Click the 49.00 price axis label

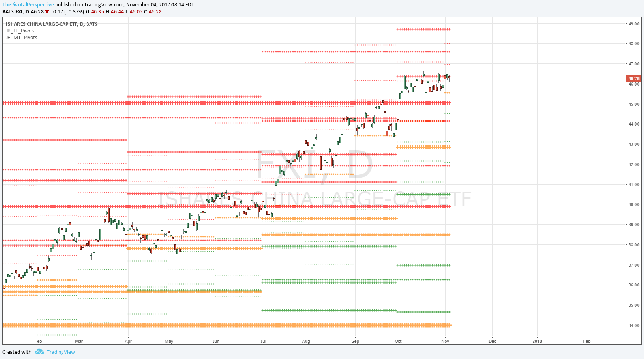click(x=634, y=24)
